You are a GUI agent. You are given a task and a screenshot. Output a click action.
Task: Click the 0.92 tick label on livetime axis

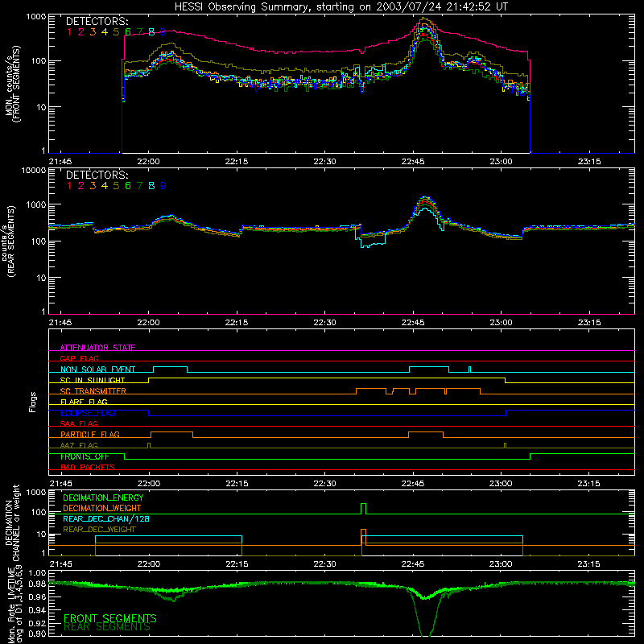click(37, 622)
